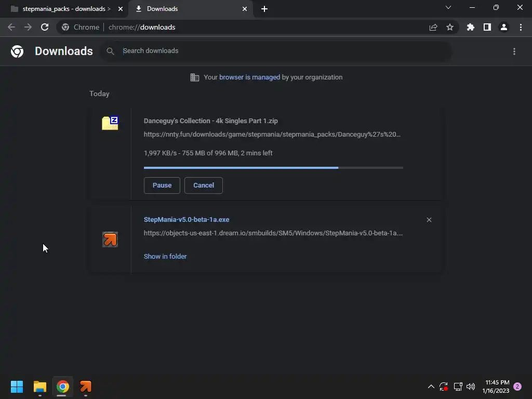Screen dimensions: 532x399
Task: Open the Extensions puzzle icon
Action: click(471, 27)
